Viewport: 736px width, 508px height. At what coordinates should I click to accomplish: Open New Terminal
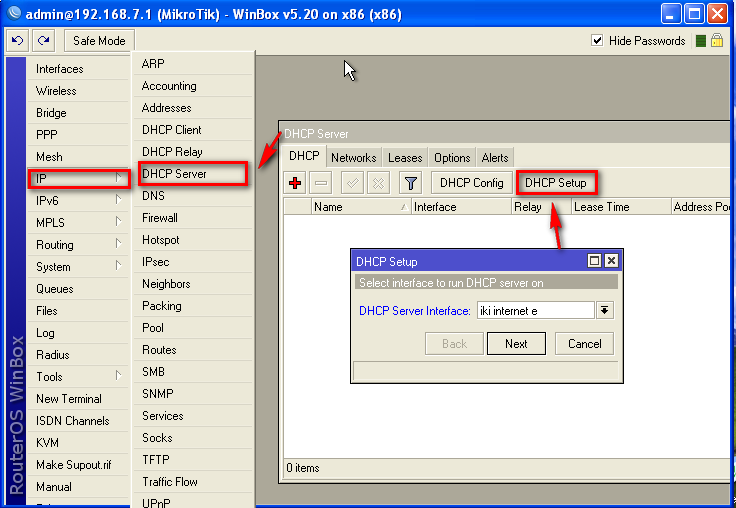[x=78, y=399]
